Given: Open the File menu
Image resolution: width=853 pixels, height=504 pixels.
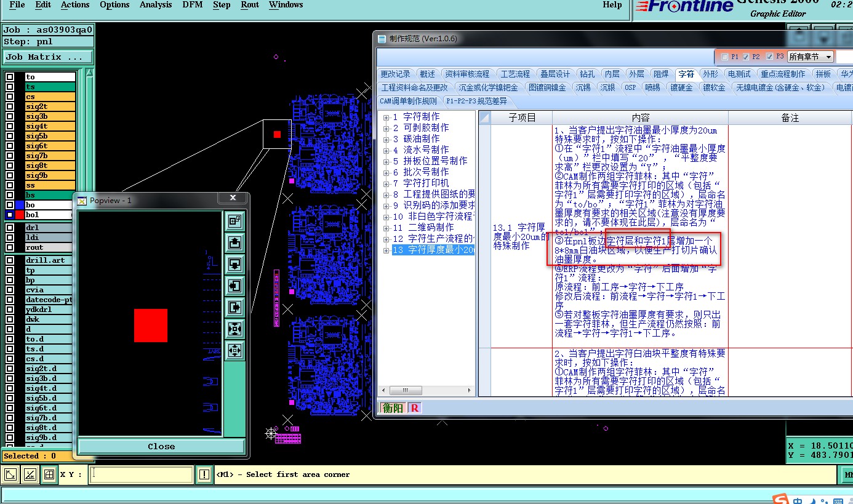Looking at the screenshot, I should coord(17,5).
